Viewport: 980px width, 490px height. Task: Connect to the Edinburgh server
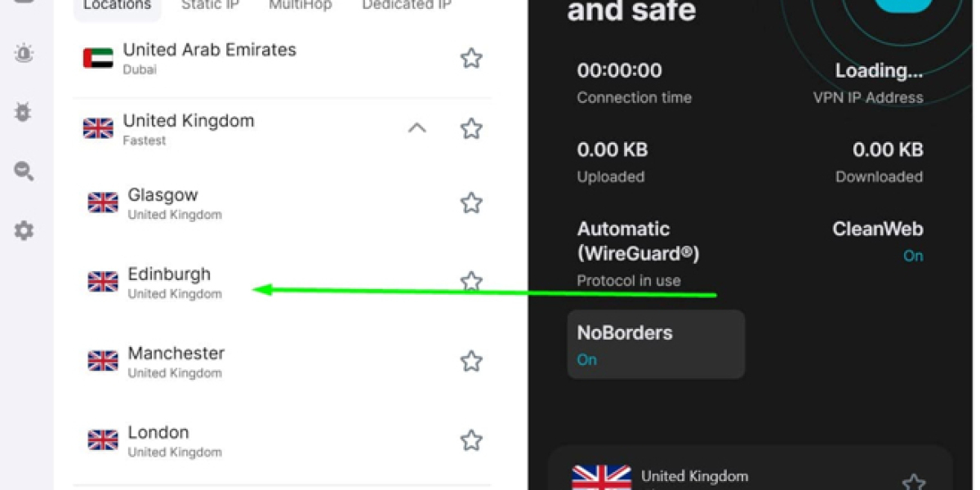(170, 282)
